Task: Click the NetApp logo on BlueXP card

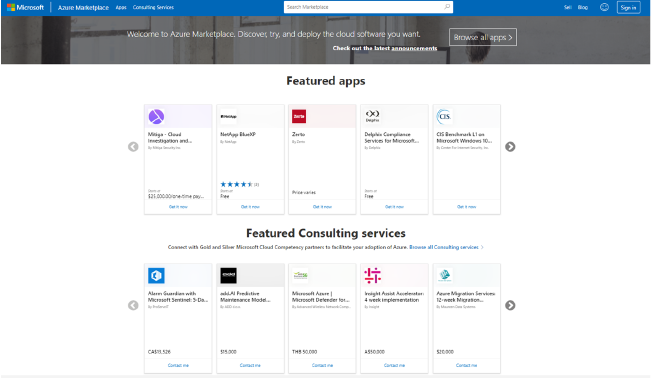Action: 228,116
